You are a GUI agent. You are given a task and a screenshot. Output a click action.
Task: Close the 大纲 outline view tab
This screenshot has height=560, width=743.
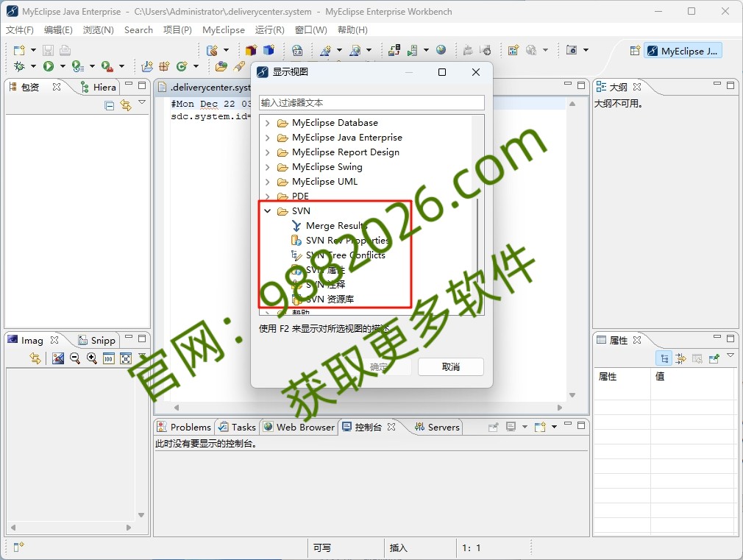tap(637, 87)
